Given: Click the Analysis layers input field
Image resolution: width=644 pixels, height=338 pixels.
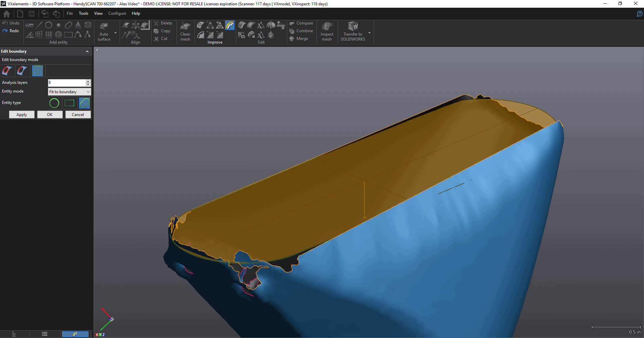Looking at the screenshot, I should pos(67,82).
